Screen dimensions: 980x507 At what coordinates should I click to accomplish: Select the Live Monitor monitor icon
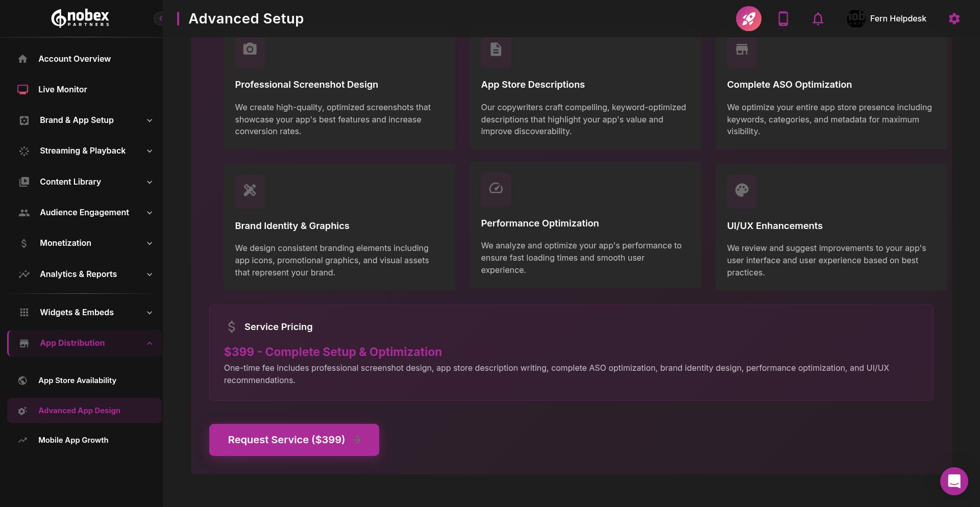pyautogui.click(x=22, y=89)
